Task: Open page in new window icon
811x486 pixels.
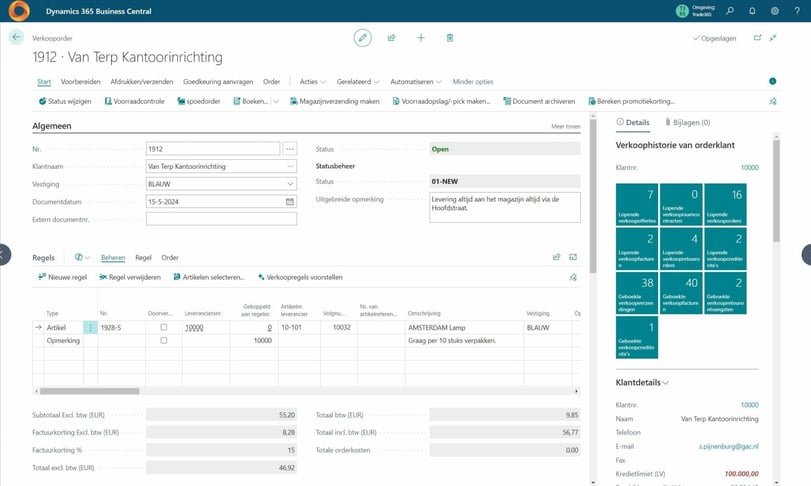Action: pyautogui.click(x=757, y=38)
